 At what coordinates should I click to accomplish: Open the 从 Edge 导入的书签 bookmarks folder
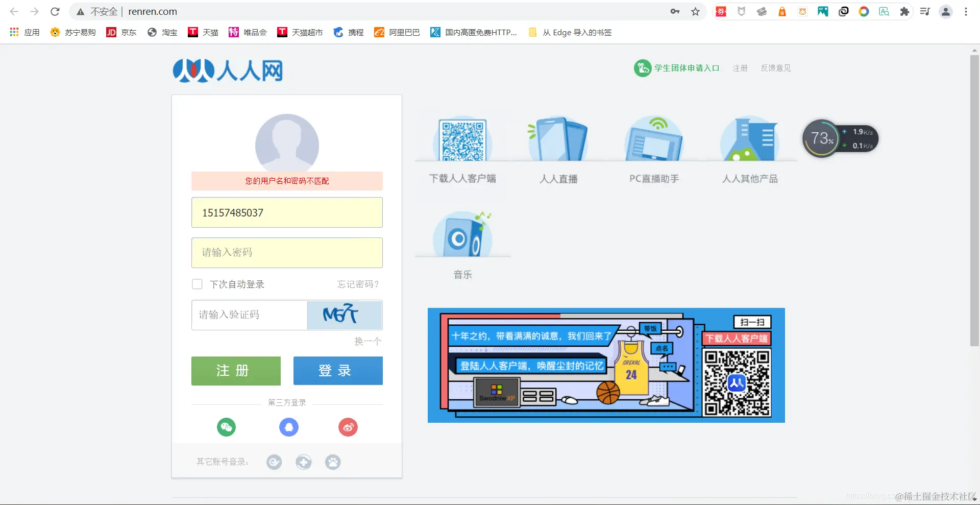(577, 32)
